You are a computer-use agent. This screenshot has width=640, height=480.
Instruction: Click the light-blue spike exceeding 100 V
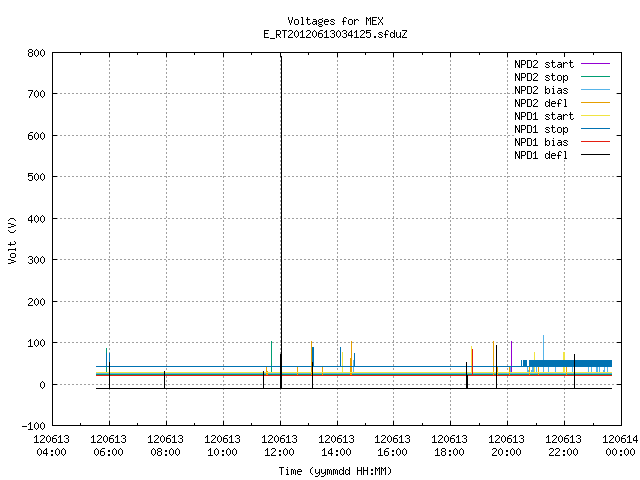pyautogui.click(x=543, y=350)
